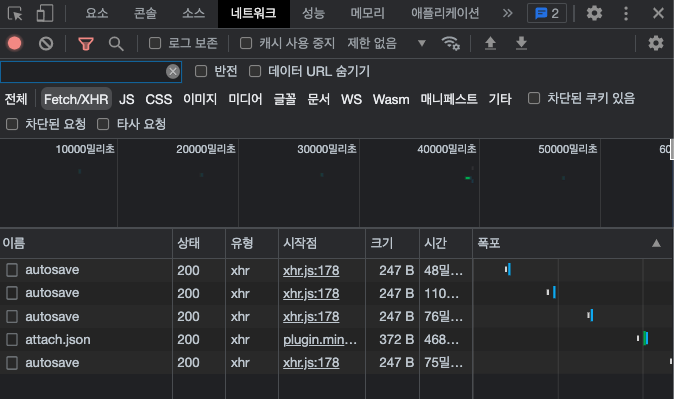Select the autosave request taking 48밀
The height and width of the screenshot is (399, 674).
coord(337,270)
